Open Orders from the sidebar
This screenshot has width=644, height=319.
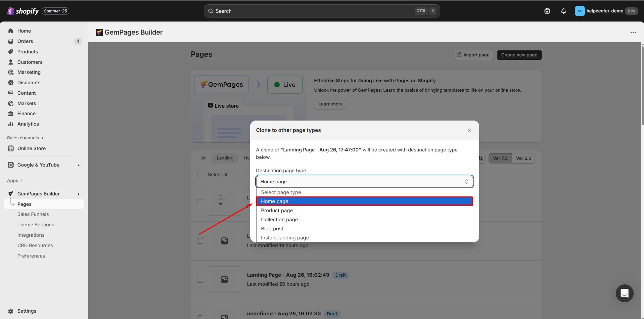pyautogui.click(x=25, y=41)
